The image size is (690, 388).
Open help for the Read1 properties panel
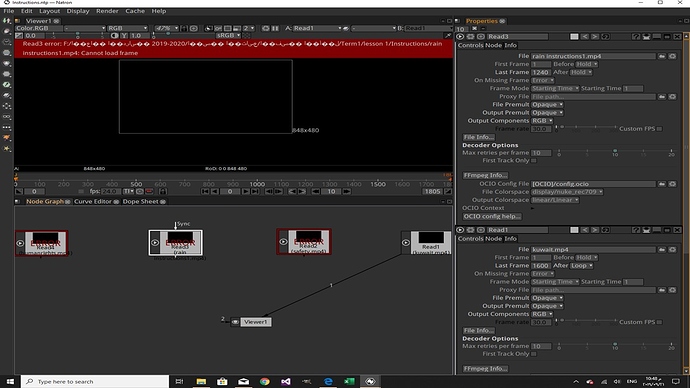pyautogui.click(x=636, y=230)
